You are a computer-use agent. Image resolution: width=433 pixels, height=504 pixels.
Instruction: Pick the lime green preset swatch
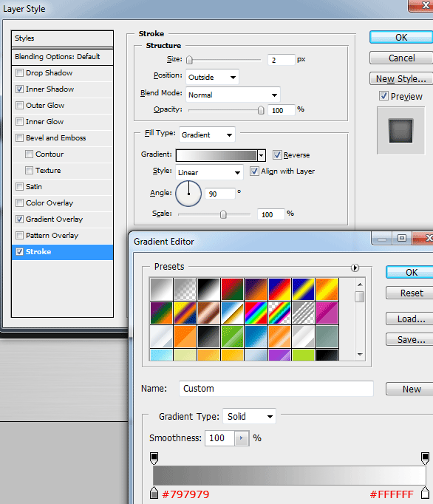pyautogui.click(x=303, y=355)
